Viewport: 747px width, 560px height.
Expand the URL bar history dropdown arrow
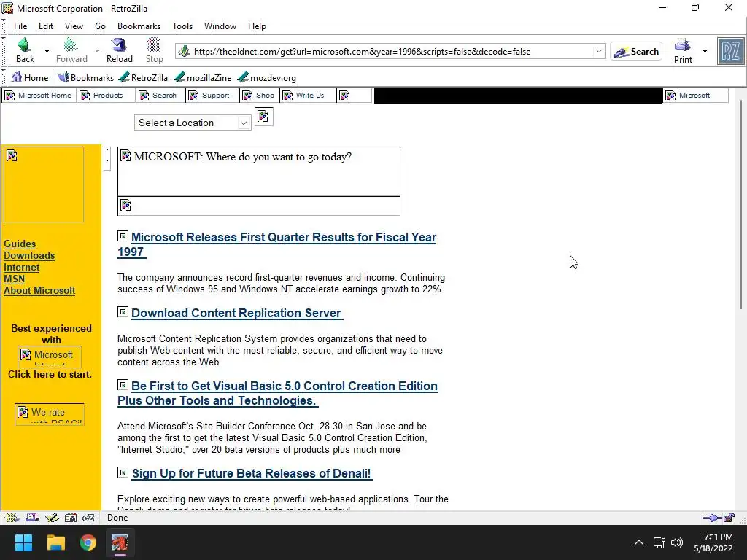pos(599,51)
